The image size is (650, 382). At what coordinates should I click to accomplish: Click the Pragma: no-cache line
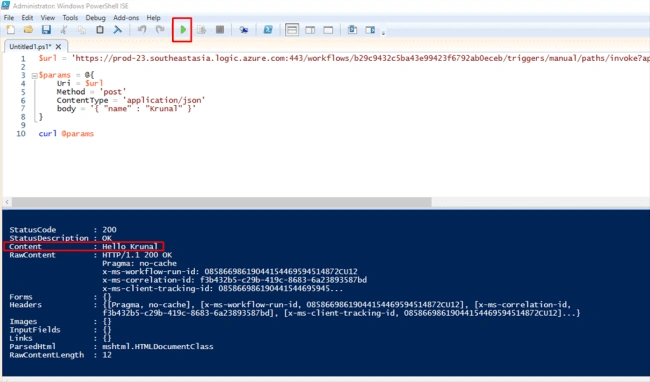[x=140, y=264]
